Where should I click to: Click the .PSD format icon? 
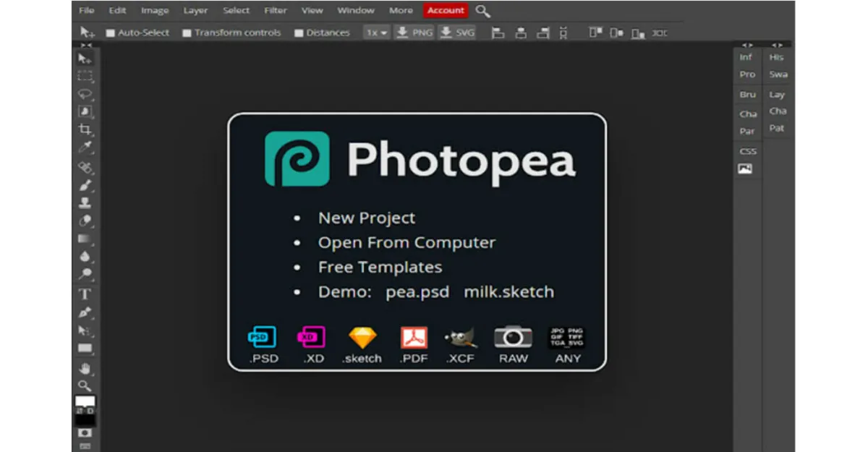click(263, 337)
